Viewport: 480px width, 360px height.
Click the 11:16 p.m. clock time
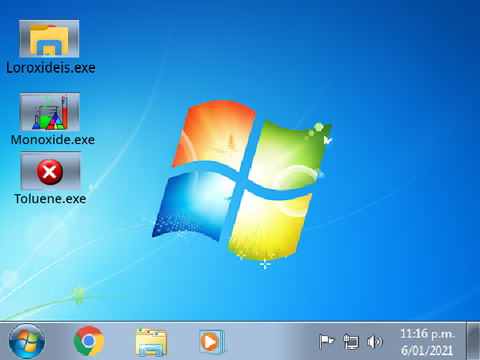[427, 334]
